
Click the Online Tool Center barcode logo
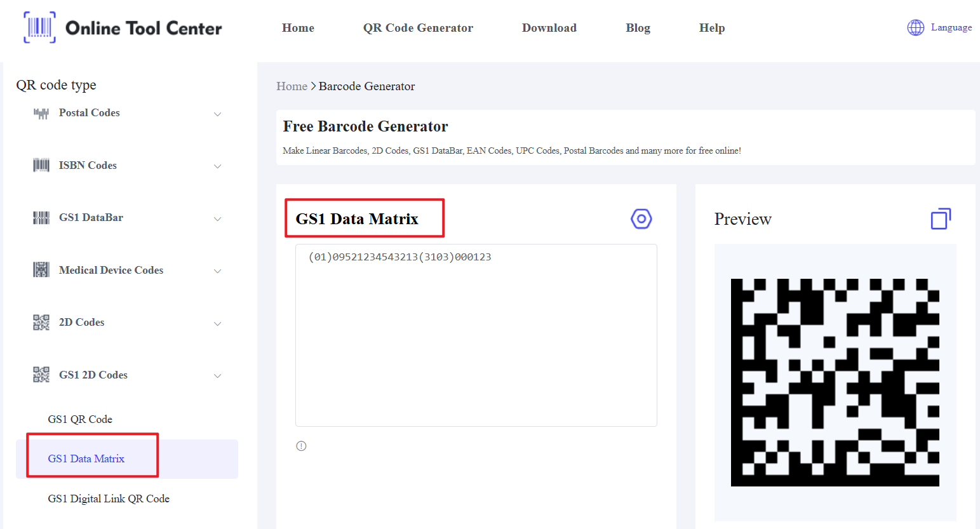coord(39,27)
